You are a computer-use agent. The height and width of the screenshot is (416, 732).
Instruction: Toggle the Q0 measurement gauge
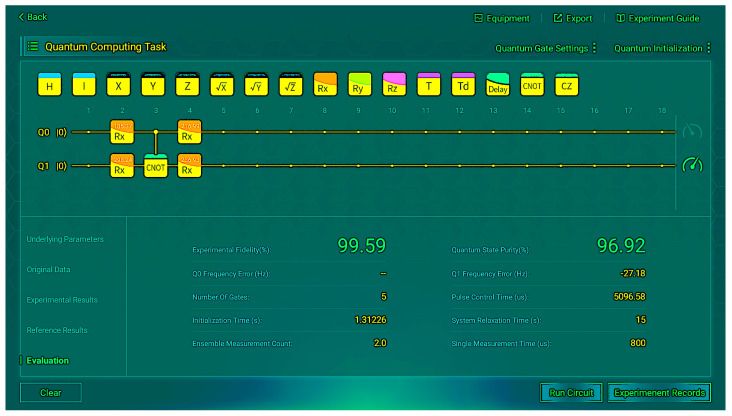click(x=692, y=131)
